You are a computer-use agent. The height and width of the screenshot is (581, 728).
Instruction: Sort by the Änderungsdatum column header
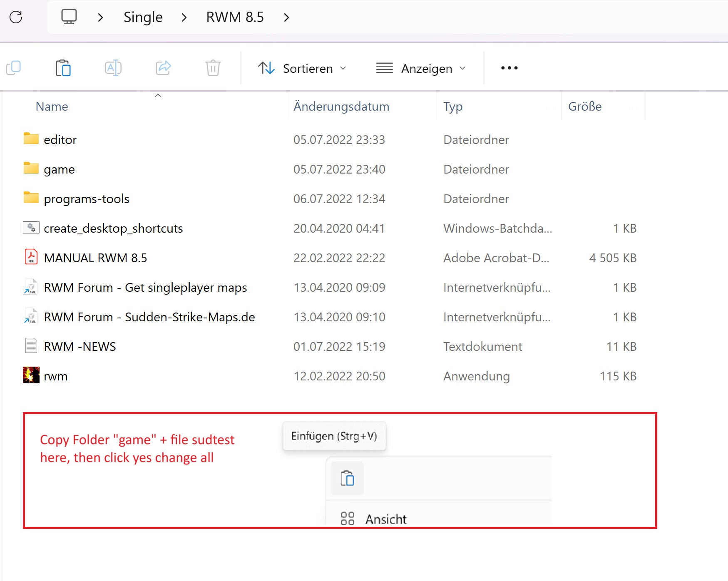[341, 107]
